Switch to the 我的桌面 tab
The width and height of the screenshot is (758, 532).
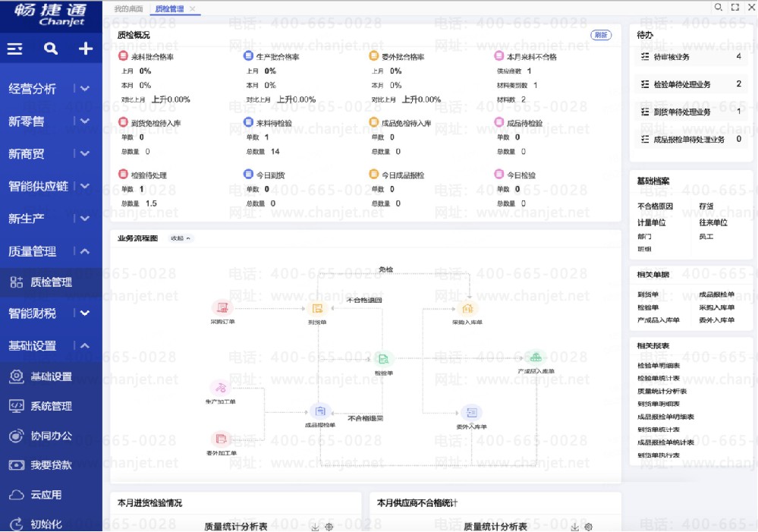click(x=128, y=9)
